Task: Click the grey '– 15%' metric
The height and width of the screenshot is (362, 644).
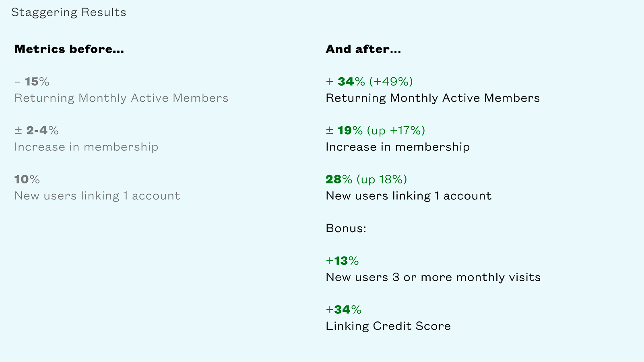Action: pos(32,82)
